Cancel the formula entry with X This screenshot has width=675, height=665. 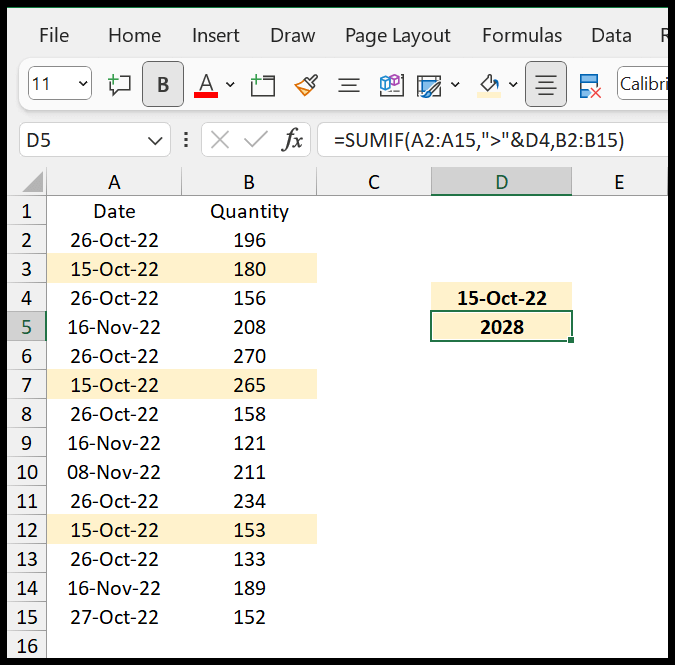pos(220,140)
